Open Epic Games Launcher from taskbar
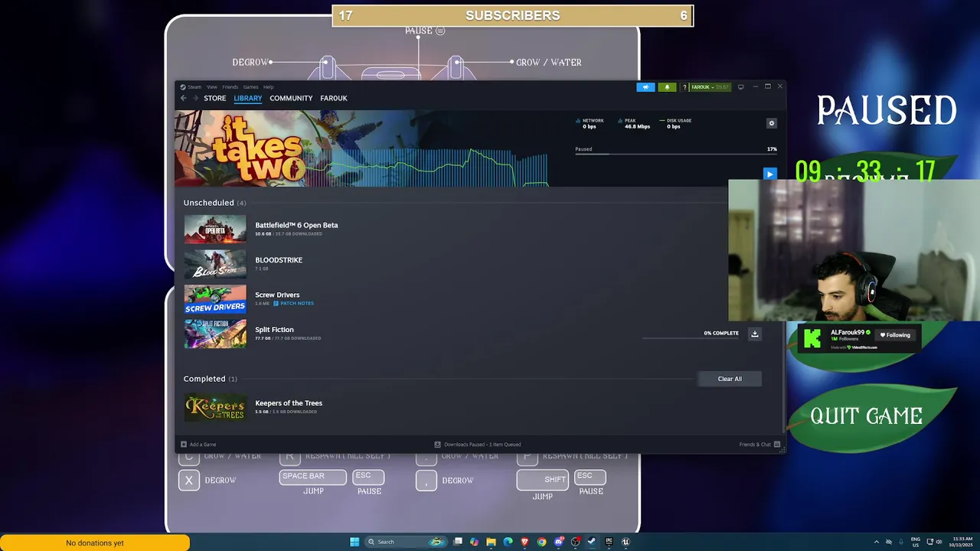This screenshot has width=980, height=551. click(609, 542)
